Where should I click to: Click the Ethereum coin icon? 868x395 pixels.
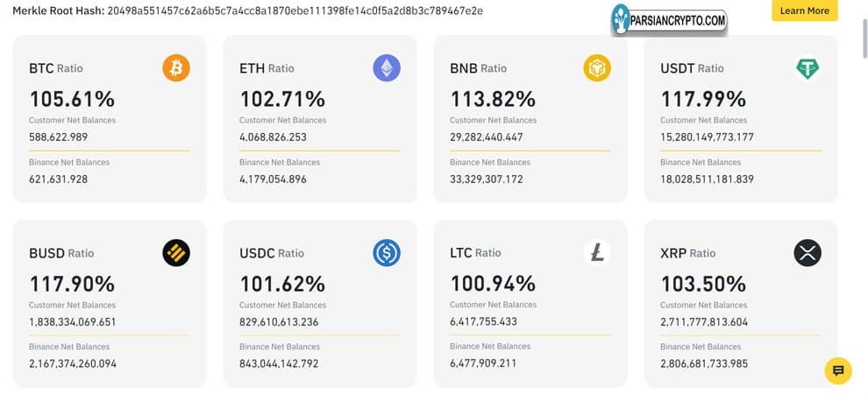pyautogui.click(x=387, y=68)
